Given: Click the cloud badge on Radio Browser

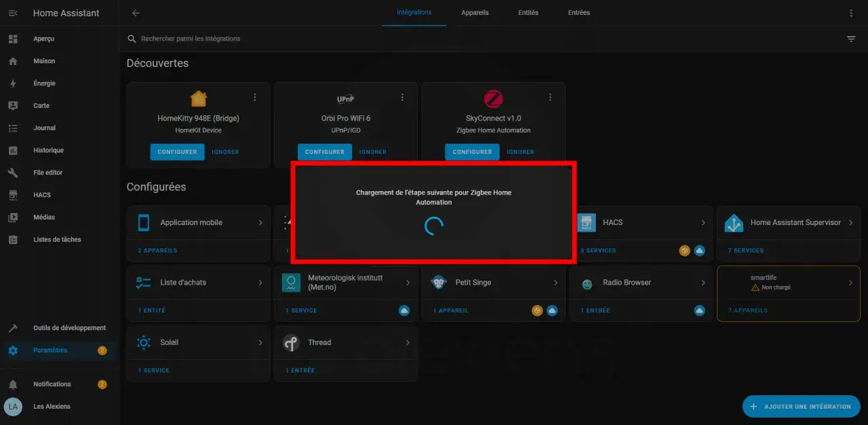Looking at the screenshot, I should [x=700, y=310].
